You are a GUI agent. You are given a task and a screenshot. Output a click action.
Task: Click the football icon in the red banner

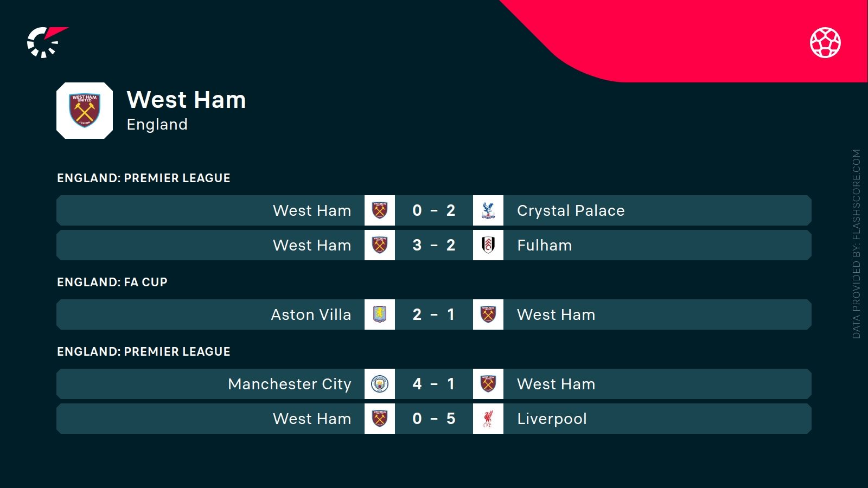825,42
